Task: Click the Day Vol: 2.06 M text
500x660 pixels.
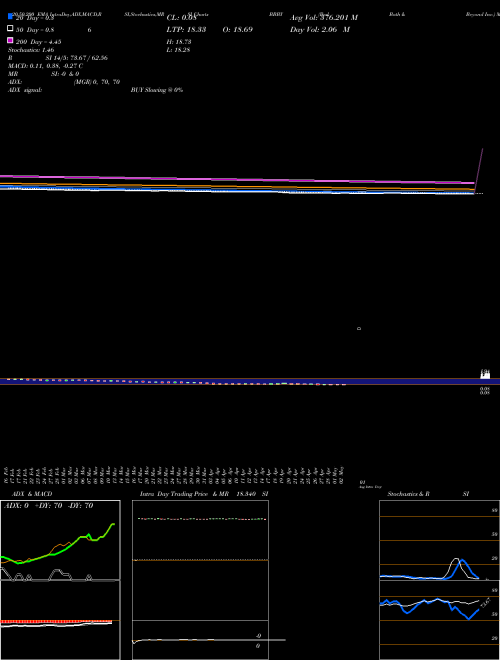Action: pyautogui.click(x=320, y=29)
